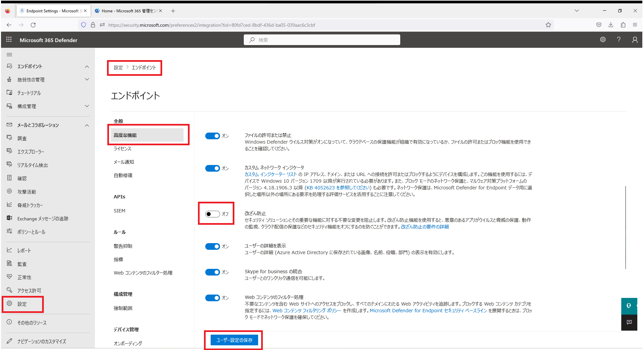
Task: Open the カスタム インジケーター リスト link
Action: click(x=271, y=174)
